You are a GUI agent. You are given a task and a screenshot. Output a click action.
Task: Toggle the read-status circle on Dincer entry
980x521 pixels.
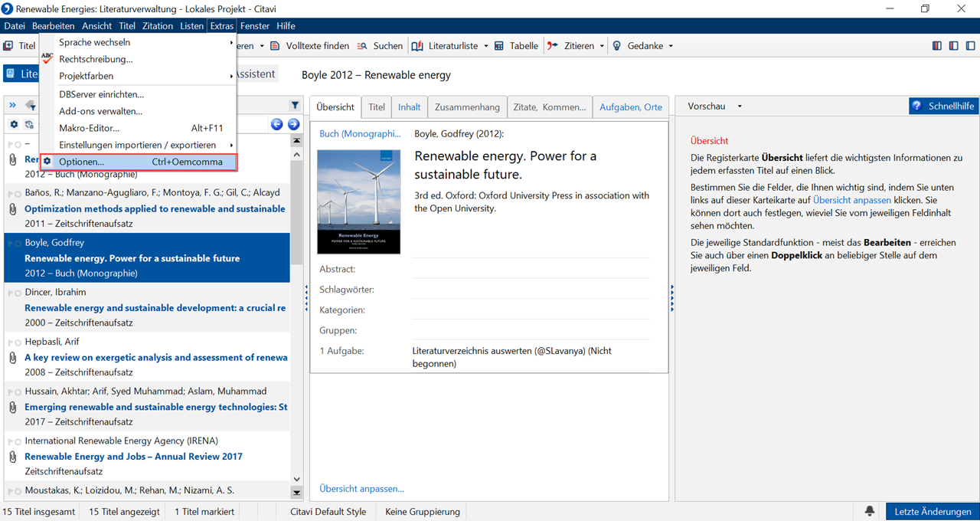point(18,293)
